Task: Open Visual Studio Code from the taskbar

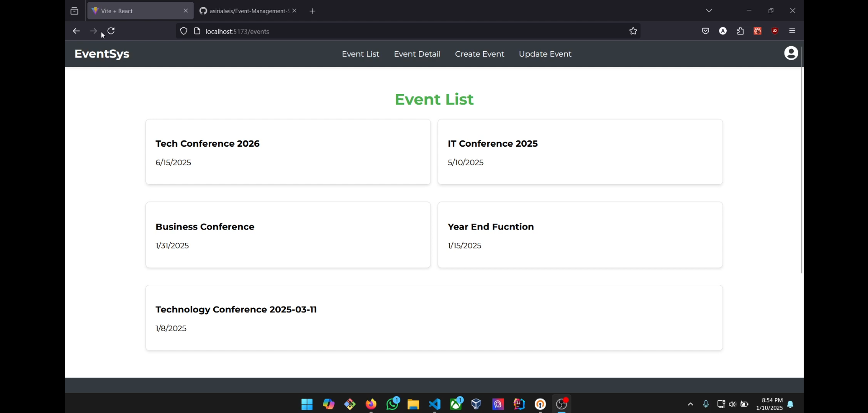Action: pos(435,404)
